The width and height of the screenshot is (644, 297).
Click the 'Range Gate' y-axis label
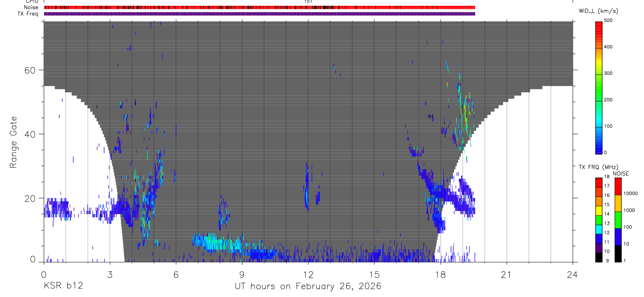[14, 142]
